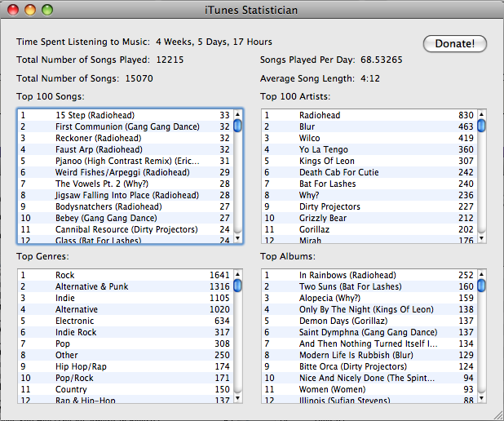Select artist row Blur

coord(369,126)
